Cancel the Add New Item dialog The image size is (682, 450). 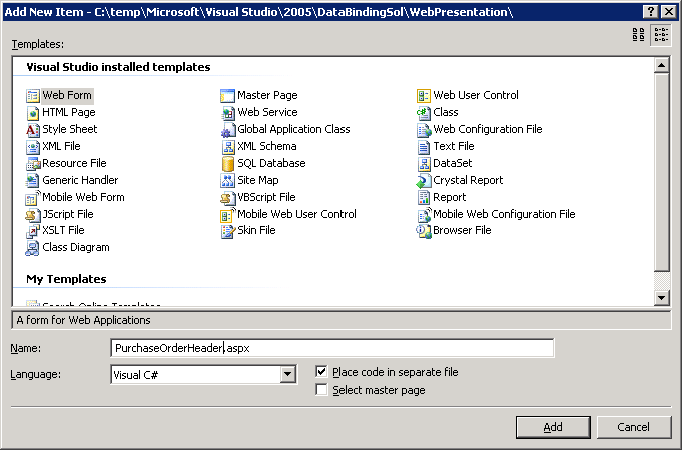[x=634, y=427]
